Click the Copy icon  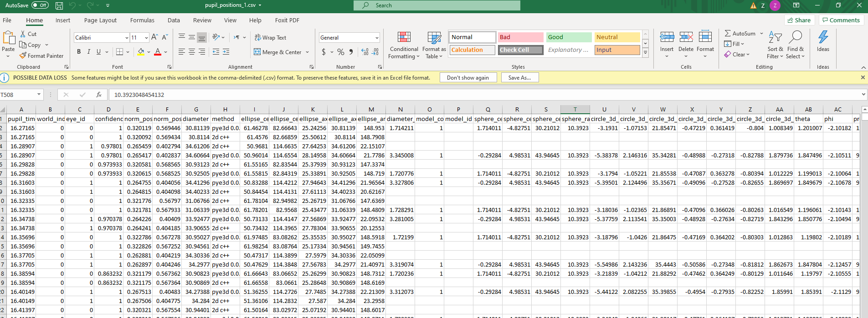[x=23, y=45]
